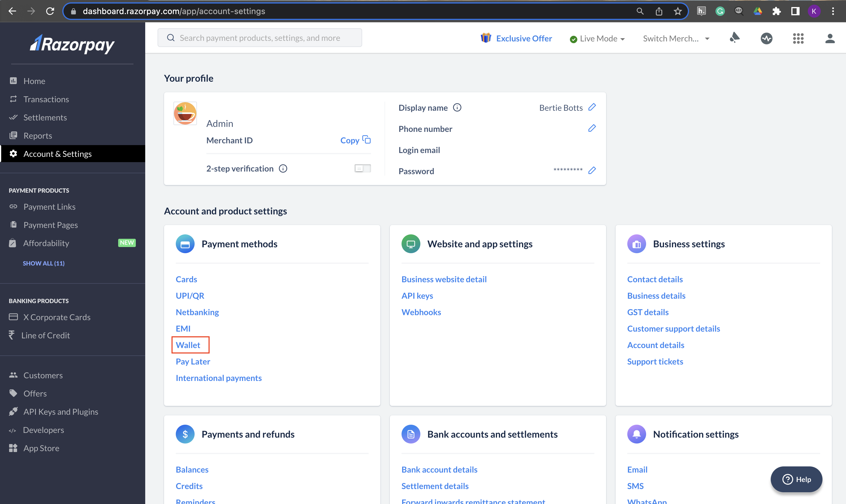Open the Wallet payment method link
The image size is (846, 504).
coord(188,345)
